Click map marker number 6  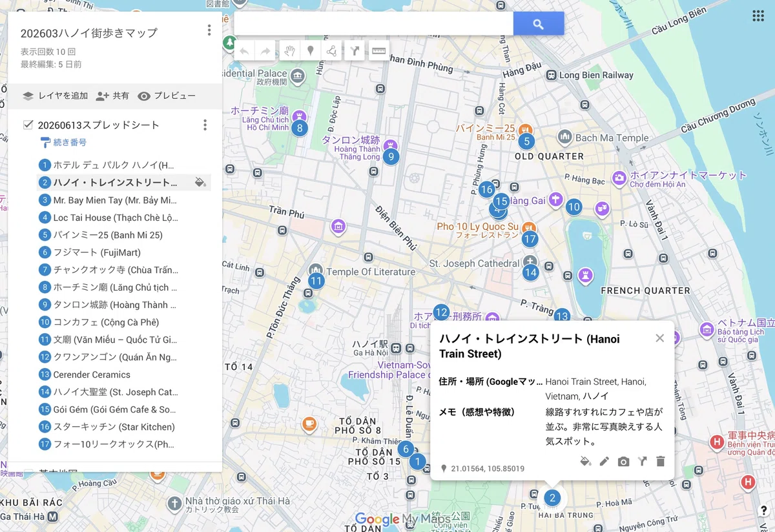point(406,449)
